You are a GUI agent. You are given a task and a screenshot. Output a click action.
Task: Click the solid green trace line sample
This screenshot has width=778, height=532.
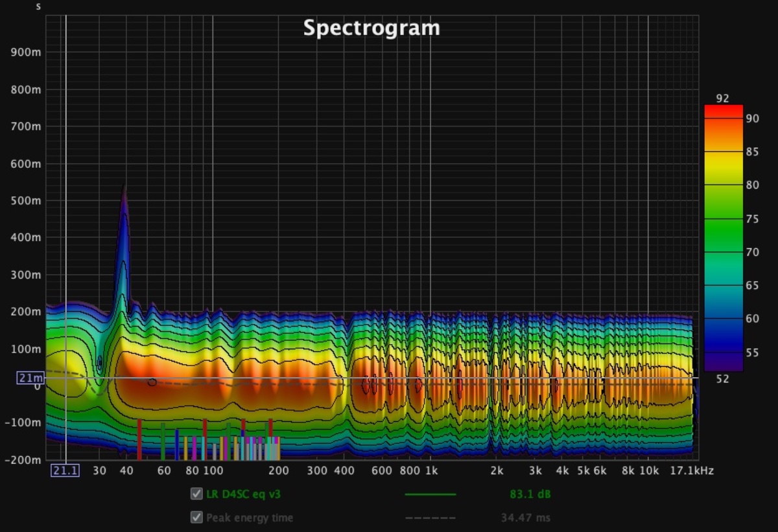point(430,494)
